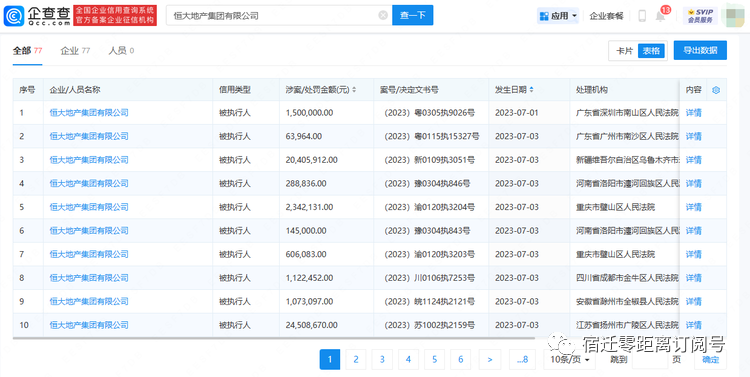Screen dimensions: 750x377
Task: Click the 信用类型 column header
Action: [x=235, y=90]
